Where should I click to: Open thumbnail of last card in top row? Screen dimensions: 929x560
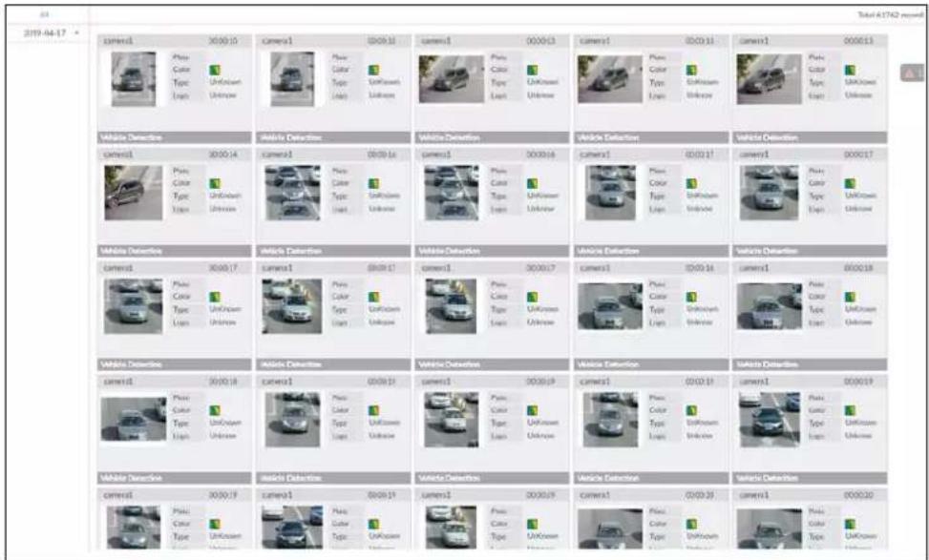(x=769, y=79)
